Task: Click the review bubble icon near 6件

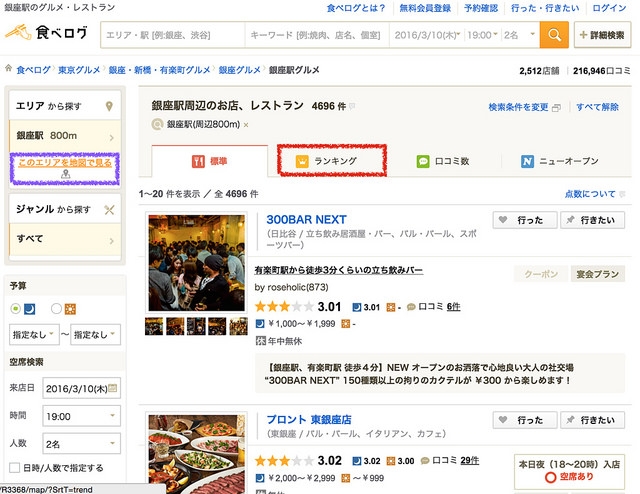Action: tap(411, 307)
